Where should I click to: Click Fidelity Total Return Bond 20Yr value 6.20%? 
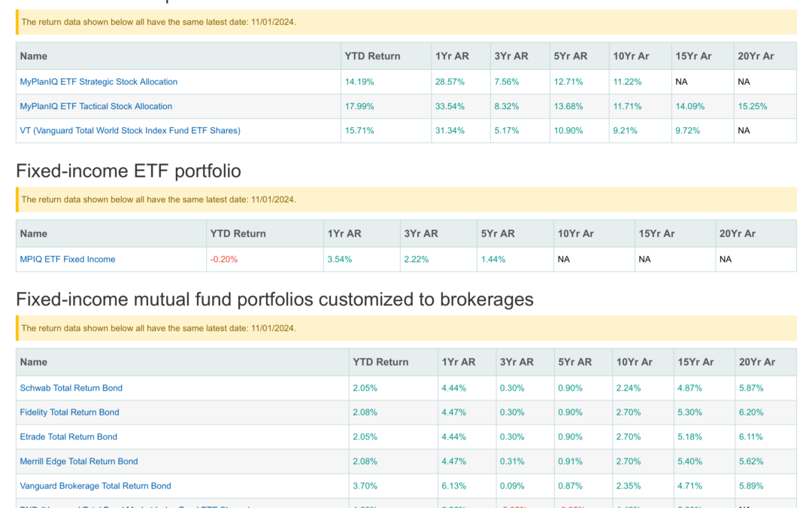751,412
